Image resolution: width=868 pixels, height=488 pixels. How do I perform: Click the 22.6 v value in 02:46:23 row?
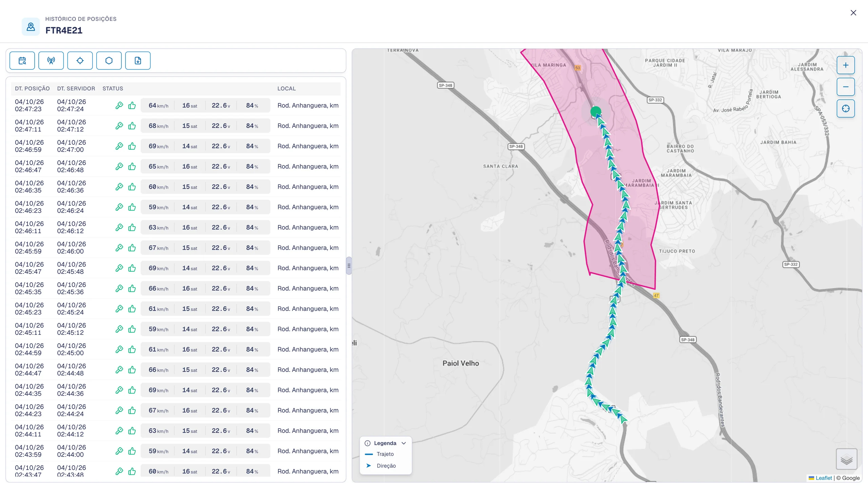[221, 207]
